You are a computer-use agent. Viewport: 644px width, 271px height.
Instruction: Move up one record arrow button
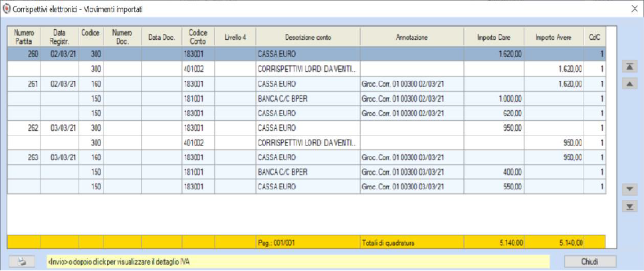(x=630, y=84)
